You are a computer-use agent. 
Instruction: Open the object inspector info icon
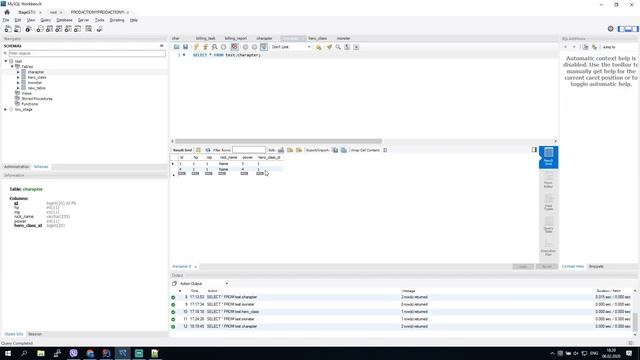(28, 29)
